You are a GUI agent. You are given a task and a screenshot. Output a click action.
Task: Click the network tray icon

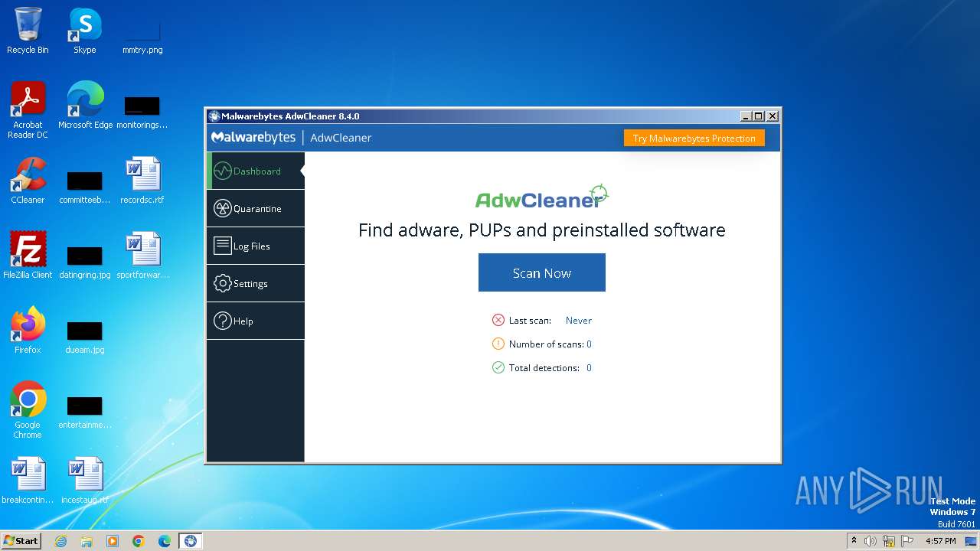tap(889, 541)
